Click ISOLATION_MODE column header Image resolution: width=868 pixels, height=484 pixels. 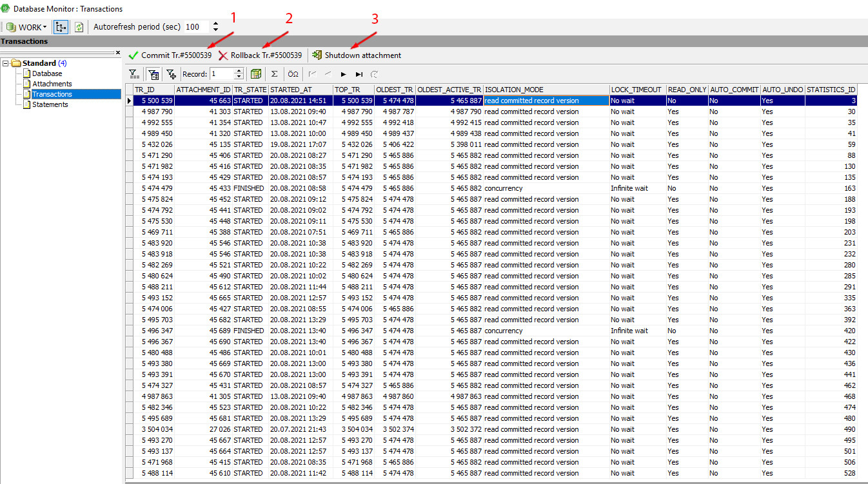546,90
